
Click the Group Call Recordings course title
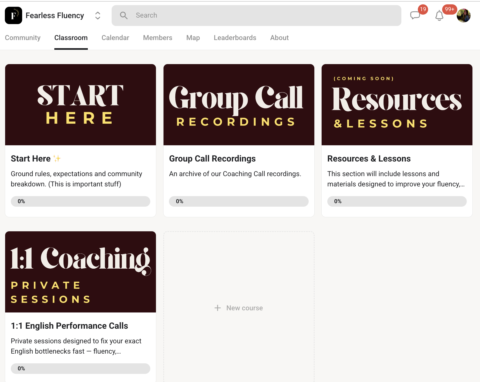point(212,159)
